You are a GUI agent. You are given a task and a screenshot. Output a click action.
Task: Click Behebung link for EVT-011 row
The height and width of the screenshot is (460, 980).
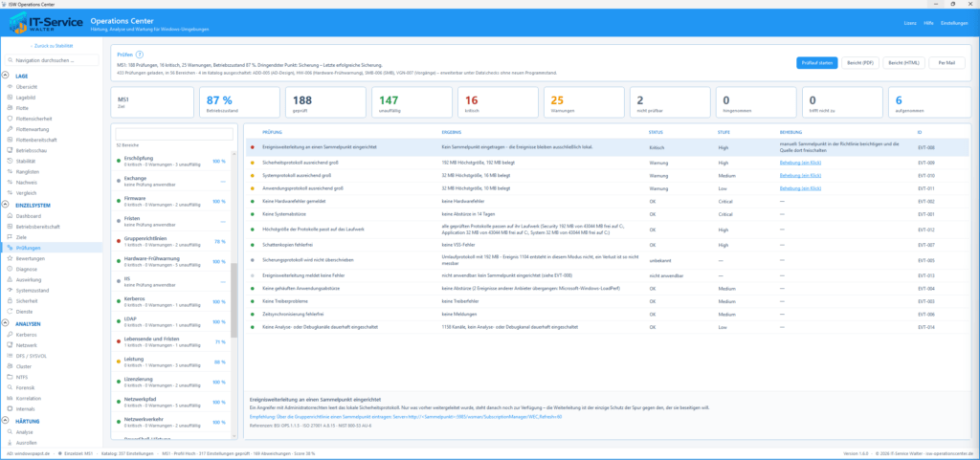(x=801, y=187)
